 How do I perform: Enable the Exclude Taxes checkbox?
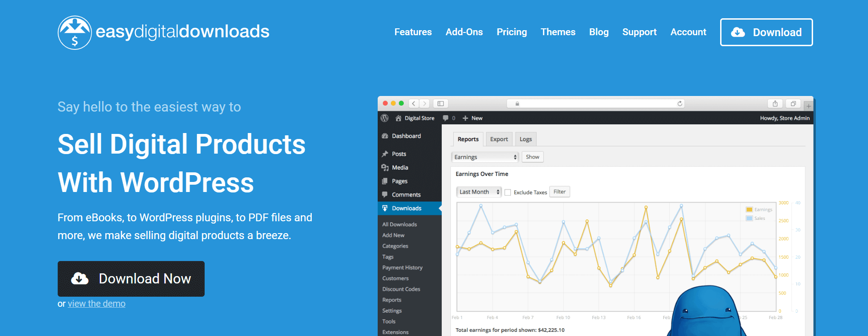[508, 192]
